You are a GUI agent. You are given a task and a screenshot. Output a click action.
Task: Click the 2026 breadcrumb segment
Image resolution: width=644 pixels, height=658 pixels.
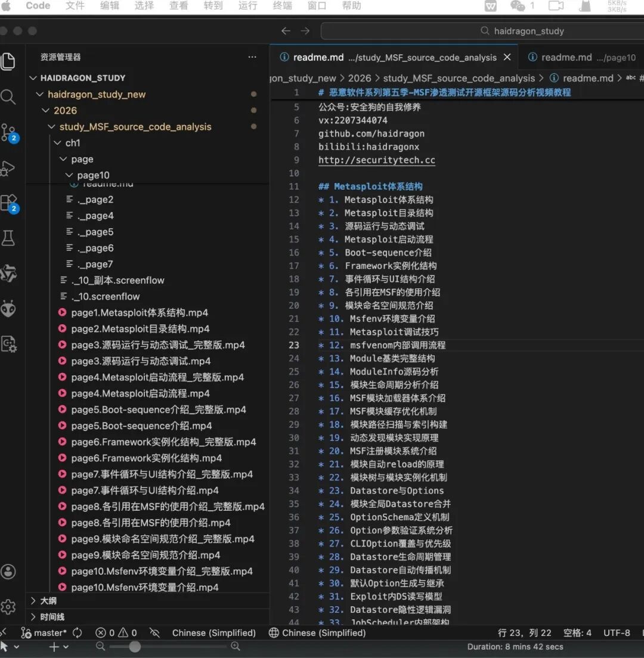click(x=360, y=78)
